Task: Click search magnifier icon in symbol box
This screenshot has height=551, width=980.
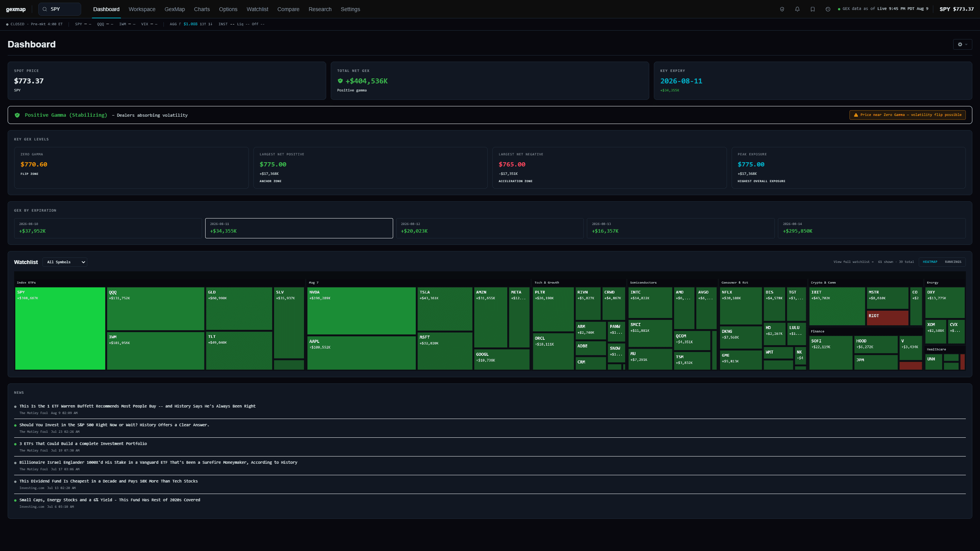Action: (45, 9)
